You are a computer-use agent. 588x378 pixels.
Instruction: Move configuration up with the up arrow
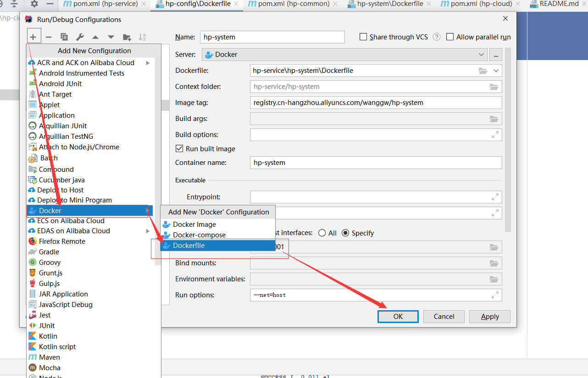[95, 37]
